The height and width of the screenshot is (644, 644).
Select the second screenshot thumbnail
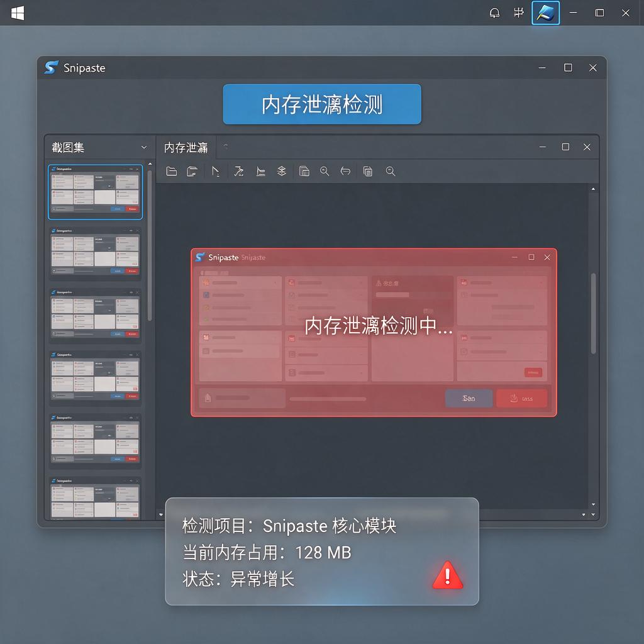96,253
